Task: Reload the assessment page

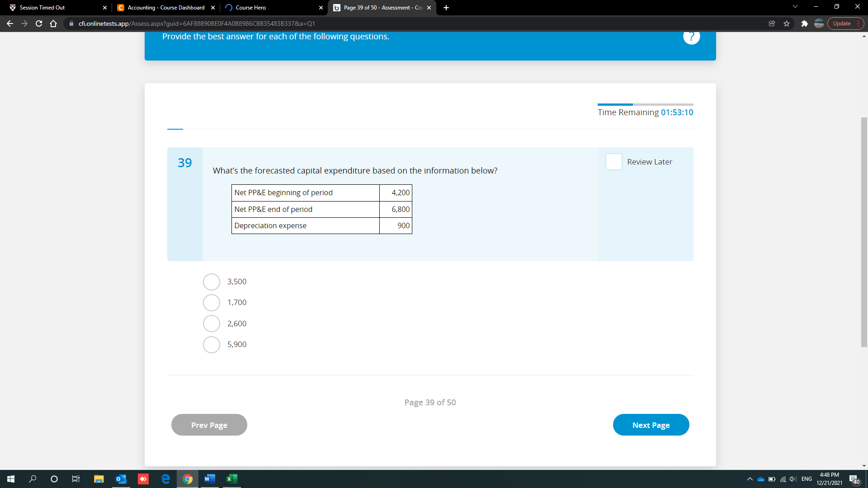Action: click(x=39, y=23)
